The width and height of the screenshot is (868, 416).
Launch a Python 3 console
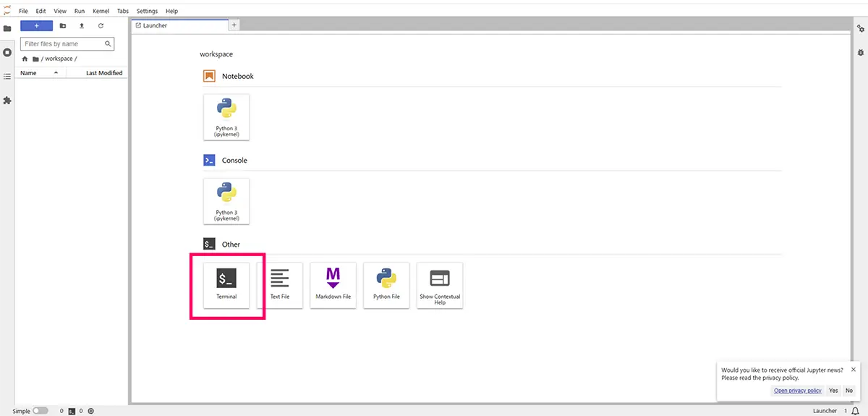[x=226, y=200]
